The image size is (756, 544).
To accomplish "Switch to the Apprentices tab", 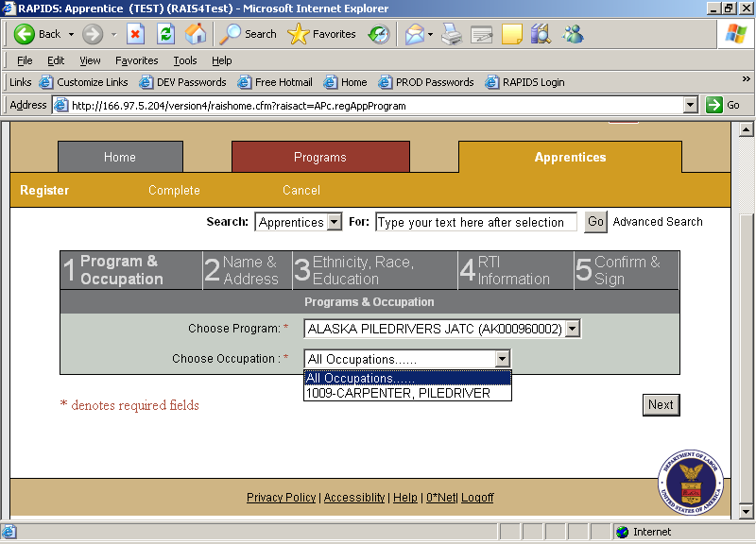I will click(x=571, y=157).
